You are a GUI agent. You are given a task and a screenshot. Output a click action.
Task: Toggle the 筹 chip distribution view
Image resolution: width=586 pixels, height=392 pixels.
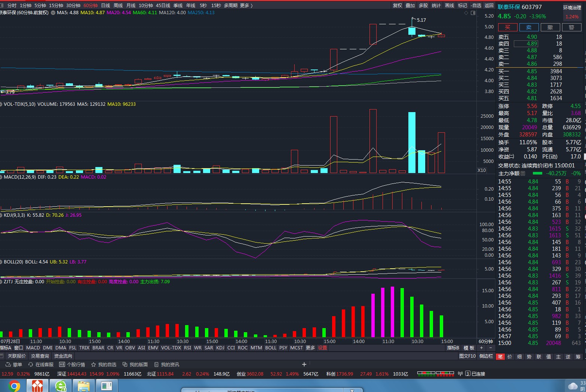point(578,357)
